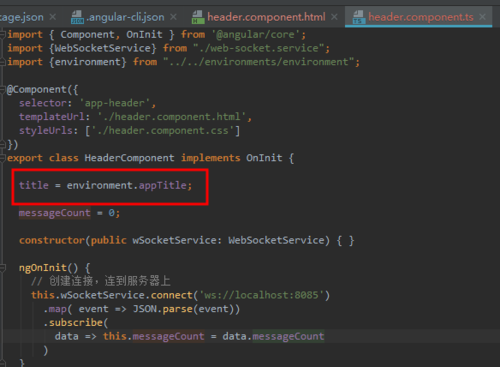Click 'wSocketService' constructor parameter
Viewport: 500px width, 367px height.
click(174, 240)
